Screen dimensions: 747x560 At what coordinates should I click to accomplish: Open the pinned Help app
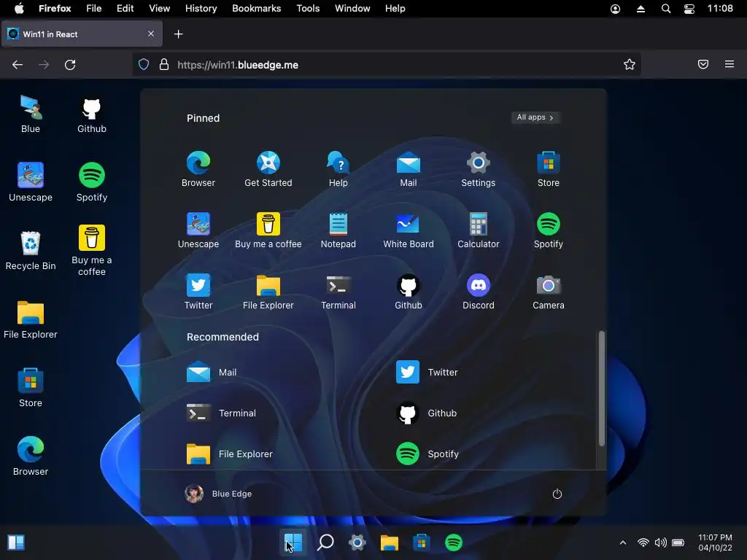coord(338,169)
